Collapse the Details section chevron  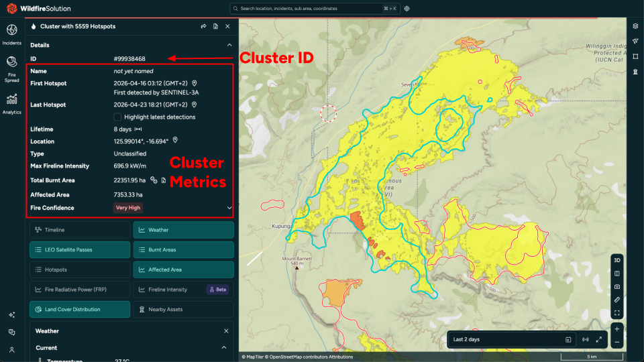pos(229,45)
